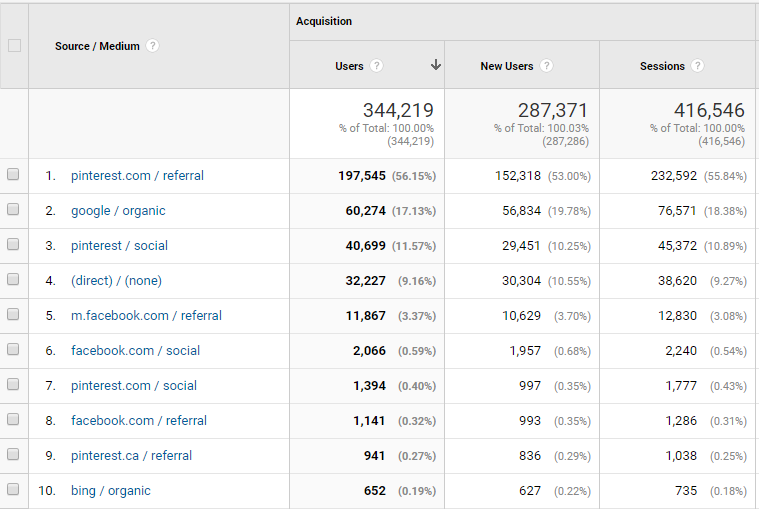Screen dimensions: 759x517
Task: Open the m.facebook.com / referral link
Action: point(146,316)
